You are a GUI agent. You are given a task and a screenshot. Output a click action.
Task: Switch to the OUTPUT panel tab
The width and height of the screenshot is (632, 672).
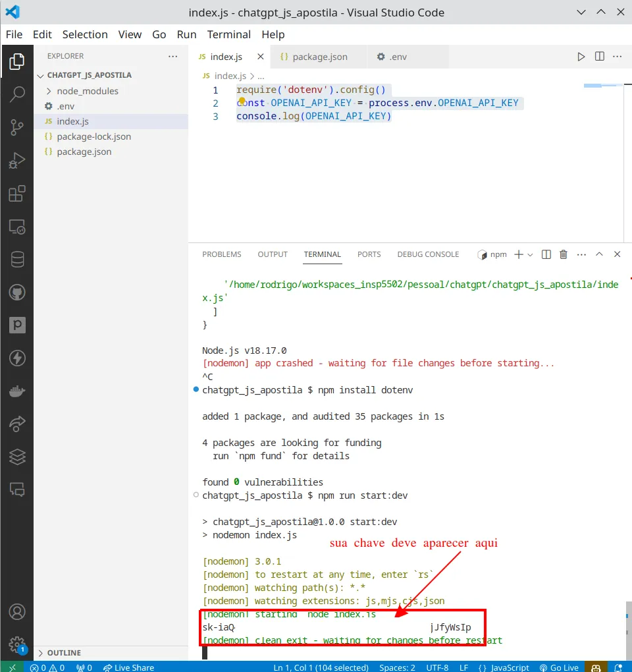tap(273, 254)
